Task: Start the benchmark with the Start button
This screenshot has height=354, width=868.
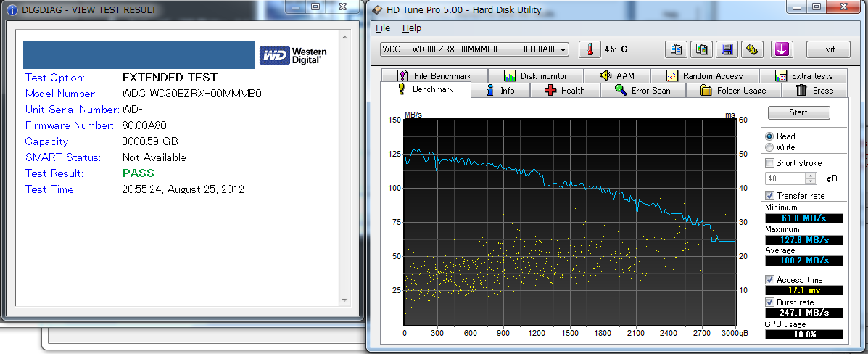Action: (x=799, y=112)
